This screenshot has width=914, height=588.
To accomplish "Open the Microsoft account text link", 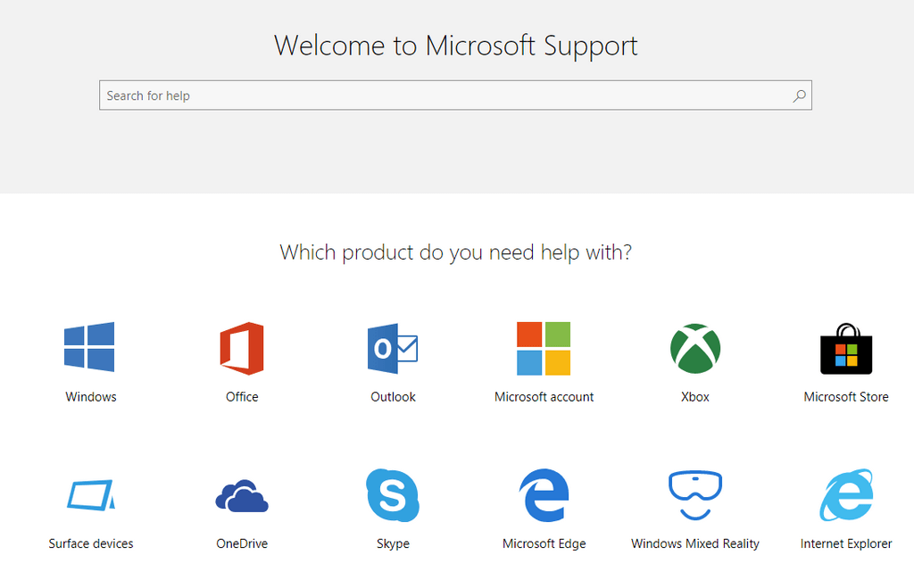I will point(544,397).
